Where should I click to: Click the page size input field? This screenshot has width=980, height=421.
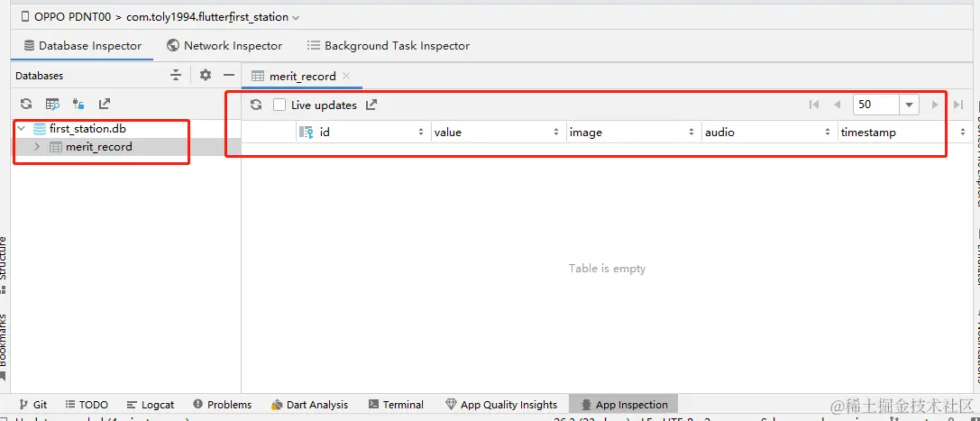coord(875,105)
